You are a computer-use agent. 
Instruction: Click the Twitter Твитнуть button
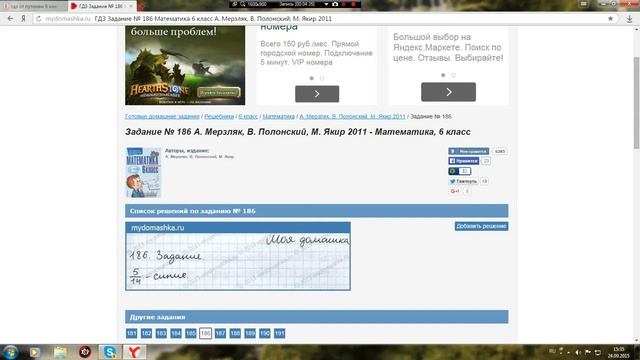(463, 181)
